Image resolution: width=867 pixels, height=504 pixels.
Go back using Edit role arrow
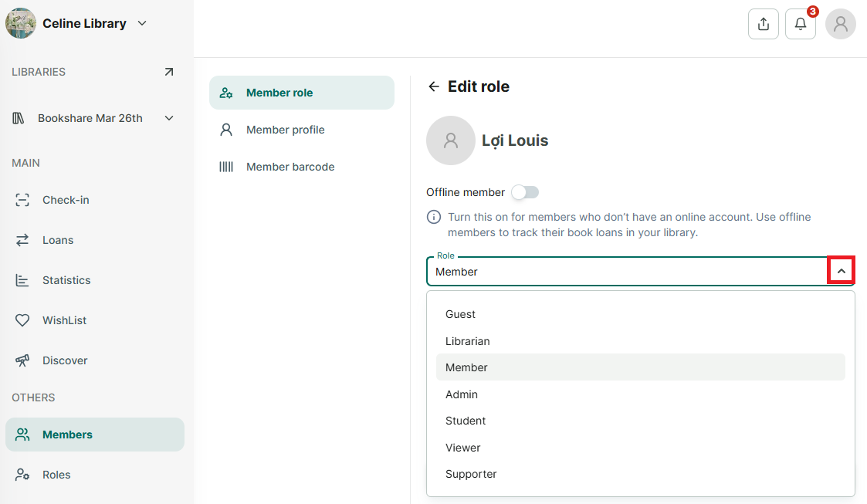(434, 86)
